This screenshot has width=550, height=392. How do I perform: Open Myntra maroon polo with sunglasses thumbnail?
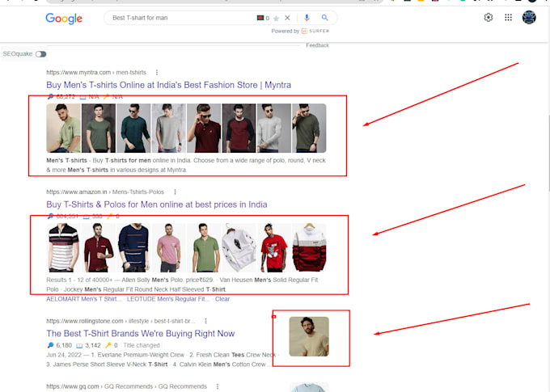pos(204,128)
